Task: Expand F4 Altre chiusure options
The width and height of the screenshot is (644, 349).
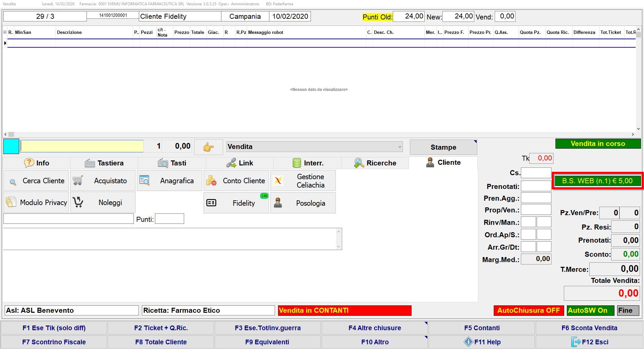Action: [x=375, y=328]
